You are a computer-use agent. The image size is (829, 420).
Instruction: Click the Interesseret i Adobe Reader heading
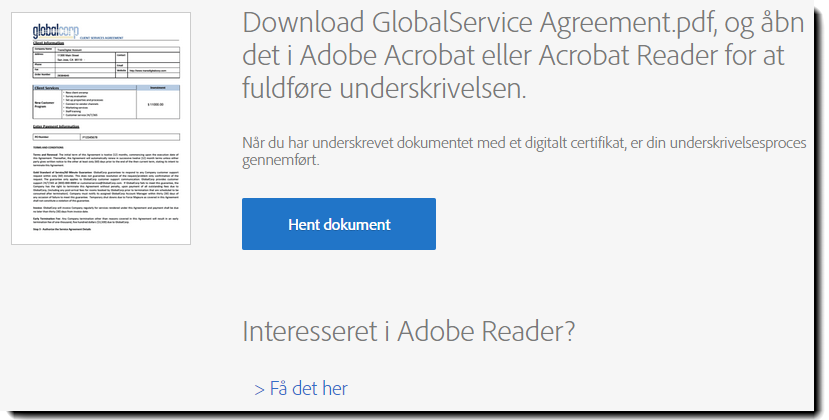click(409, 331)
